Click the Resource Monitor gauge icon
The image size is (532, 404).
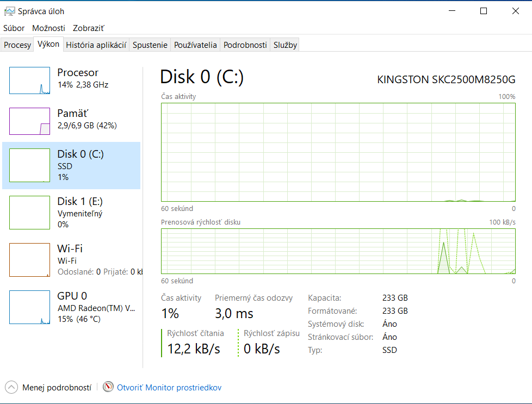109,387
